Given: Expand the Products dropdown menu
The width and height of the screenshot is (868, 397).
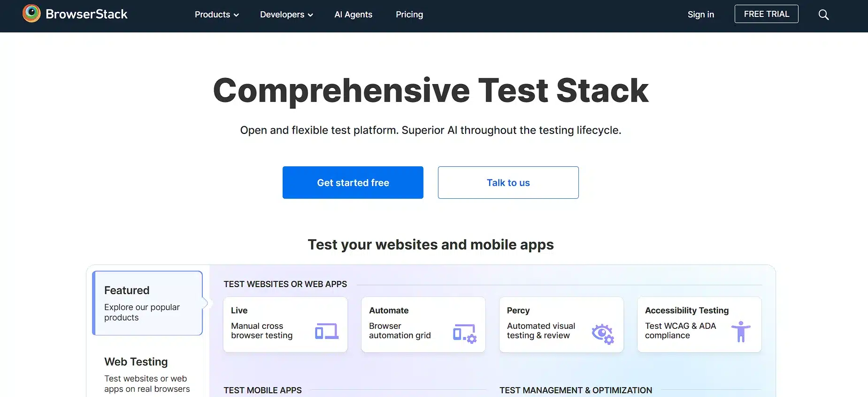Looking at the screenshot, I should coord(217,15).
